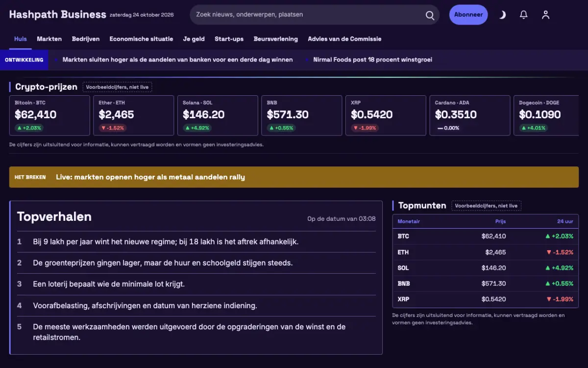The image size is (588, 368).
Task: Open the Hashpath Business logo link
Action: pos(57,14)
